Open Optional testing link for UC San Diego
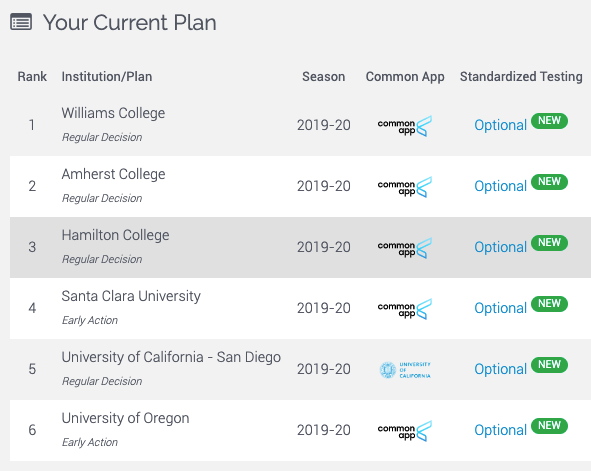Image resolution: width=591 pixels, height=471 pixels. pyautogui.click(x=500, y=370)
